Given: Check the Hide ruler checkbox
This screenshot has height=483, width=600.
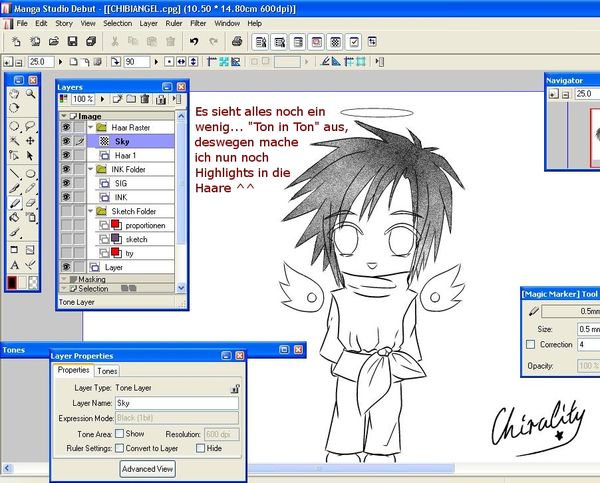Looking at the screenshot, I should click(200, 448).
